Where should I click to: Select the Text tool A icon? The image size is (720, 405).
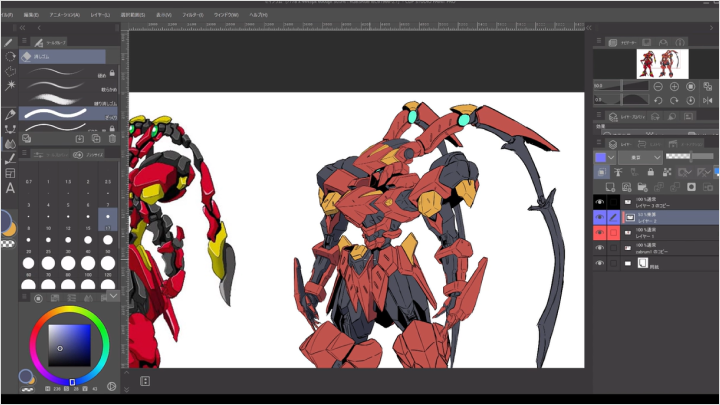[10, 188]
